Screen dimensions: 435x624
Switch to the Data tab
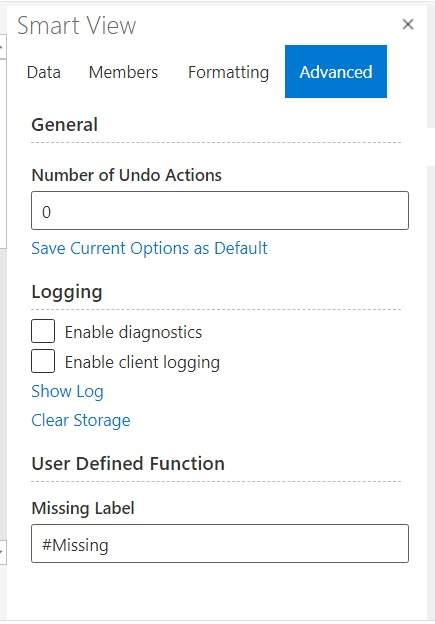pos(44,72)
